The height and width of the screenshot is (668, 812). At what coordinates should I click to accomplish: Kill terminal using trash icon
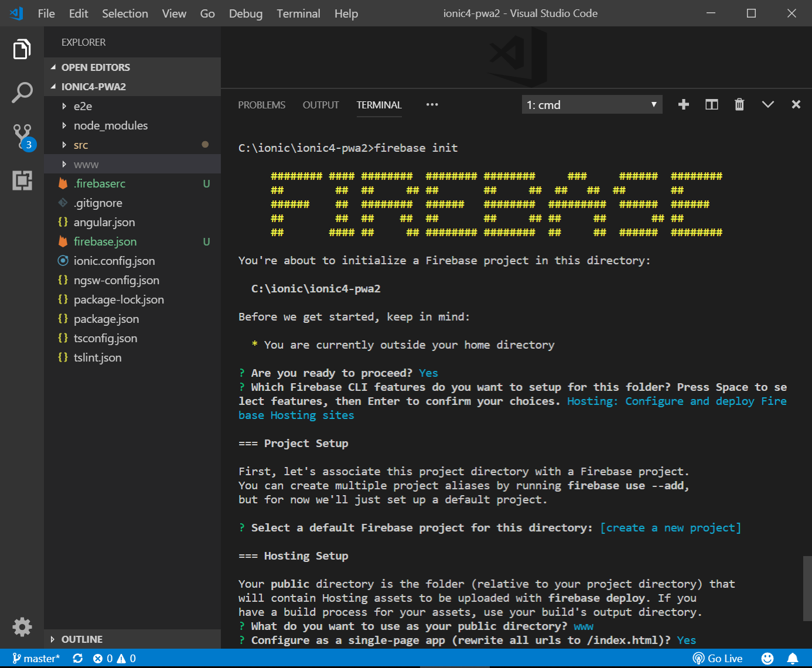point(739,105)
